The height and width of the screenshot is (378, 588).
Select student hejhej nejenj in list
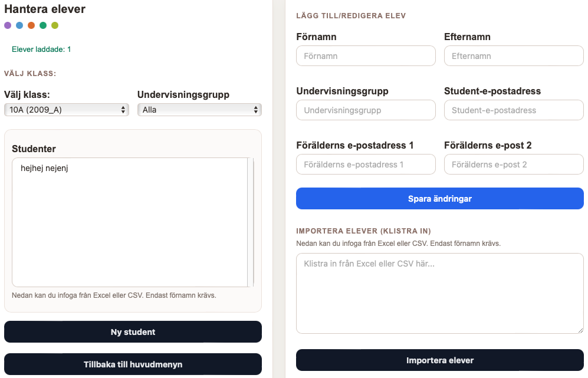pyautogui.click(x=45, y=169)
